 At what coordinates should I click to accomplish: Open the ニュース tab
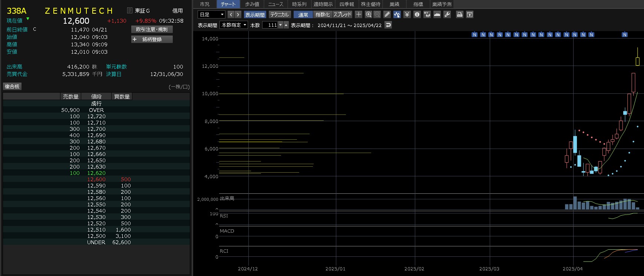[275, 4]
